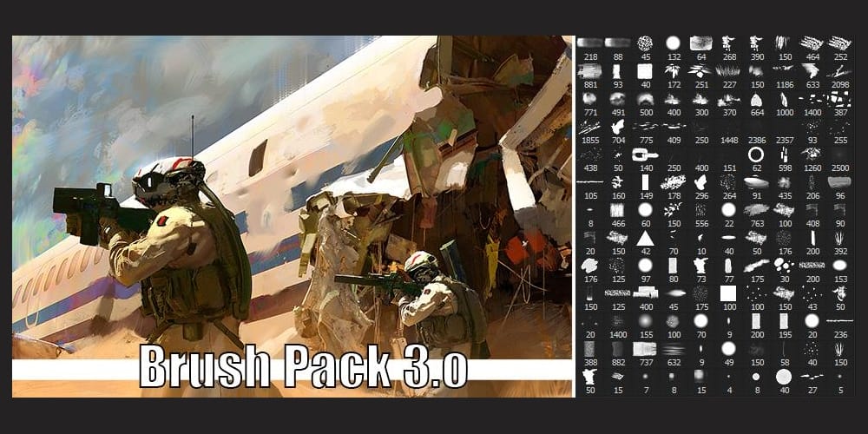This screenshot has width=868, height=434.
Task: Choose the soft glow brush sized 2500
Action: (839, 155)
